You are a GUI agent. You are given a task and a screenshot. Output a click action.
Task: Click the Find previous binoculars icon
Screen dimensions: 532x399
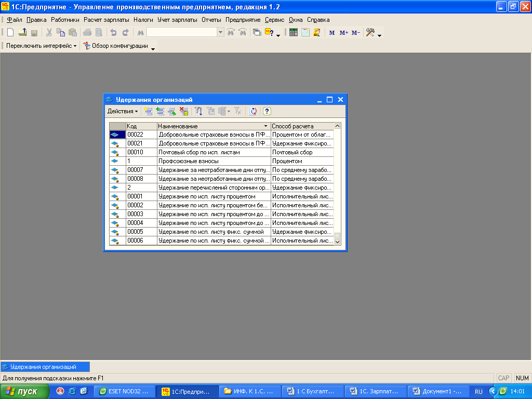pyautogui.click(x=243, y=33)
